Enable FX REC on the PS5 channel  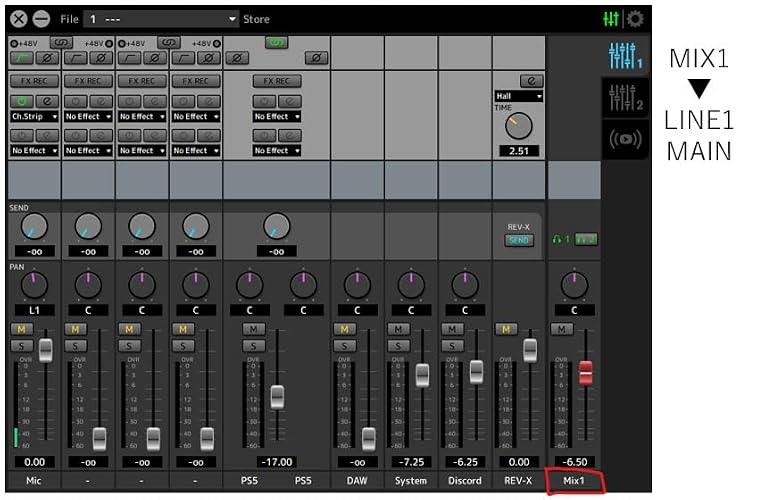277,81
